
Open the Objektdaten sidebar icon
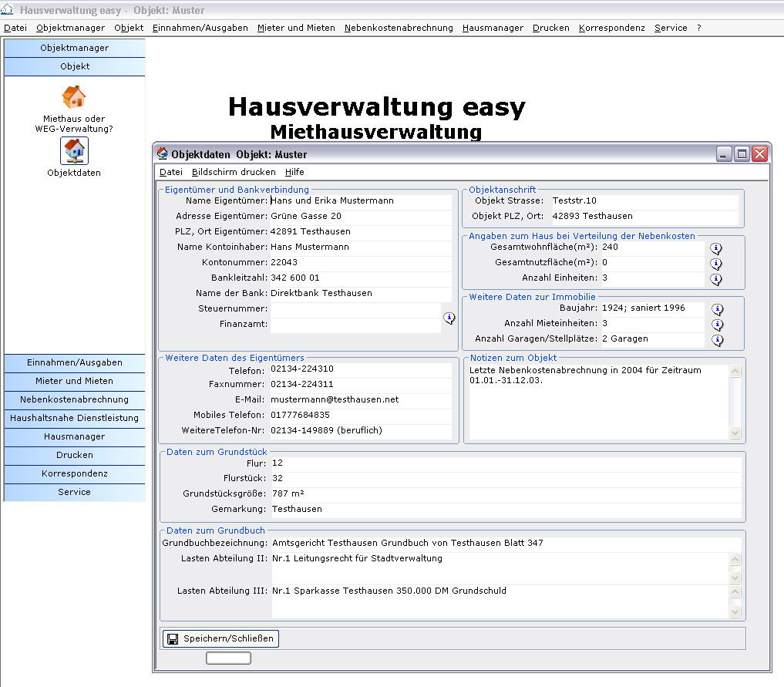click(75, 150)
